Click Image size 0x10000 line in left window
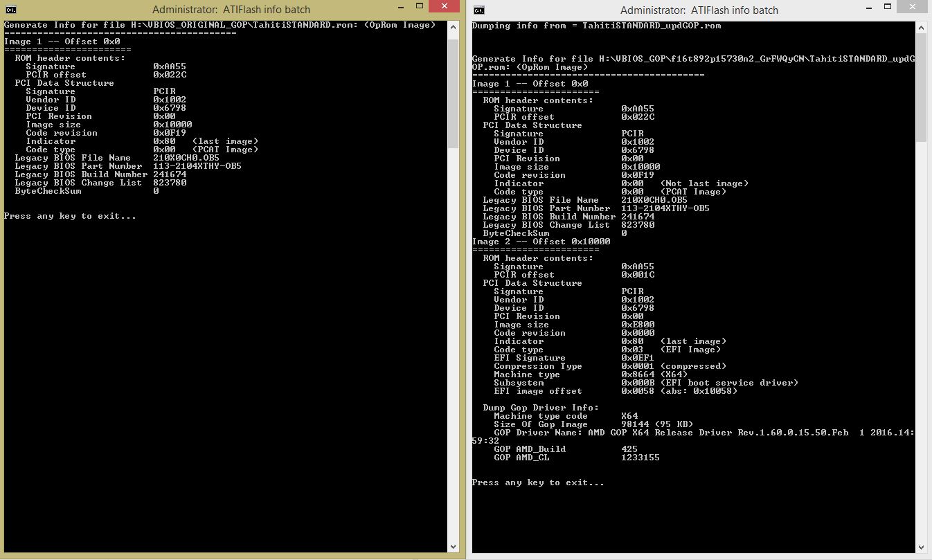932x560 pixels. 109,125
